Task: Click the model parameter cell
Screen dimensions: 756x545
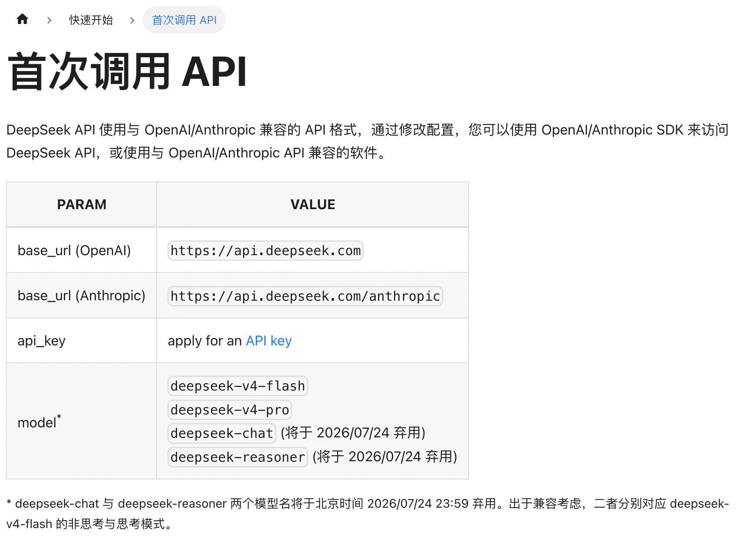Action: pyautogui.click(x=82, y=421)
